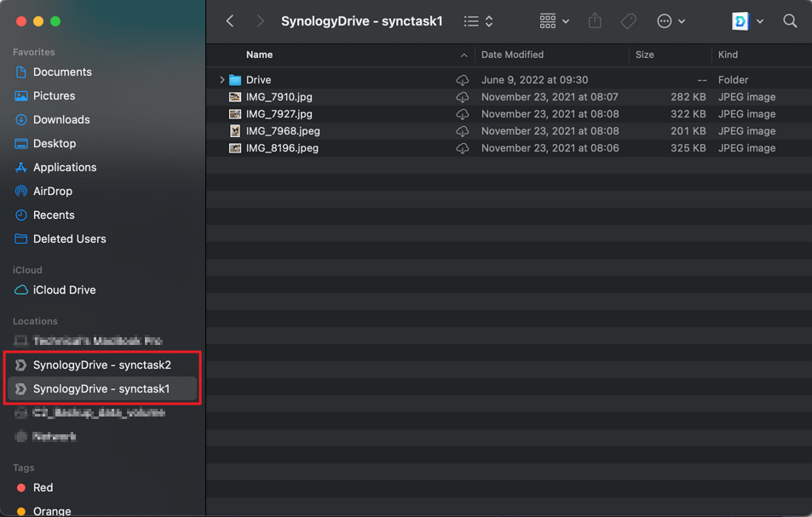Click the Desktop sidebar icon

tap(21, 143)
